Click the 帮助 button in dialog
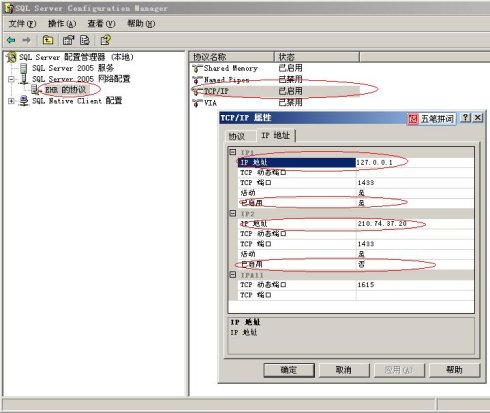490x413 pixels. (x=454, y=370)
